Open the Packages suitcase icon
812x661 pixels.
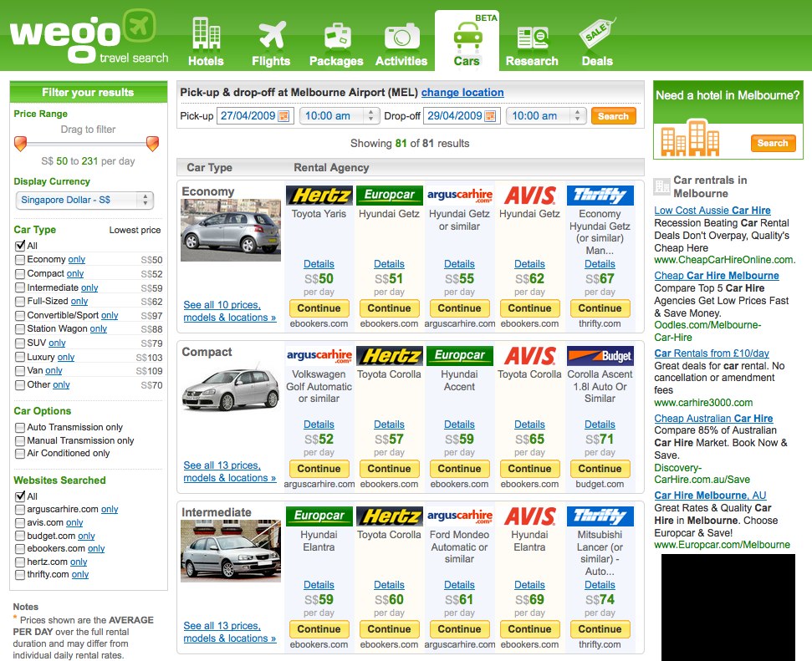pos(337,37)
